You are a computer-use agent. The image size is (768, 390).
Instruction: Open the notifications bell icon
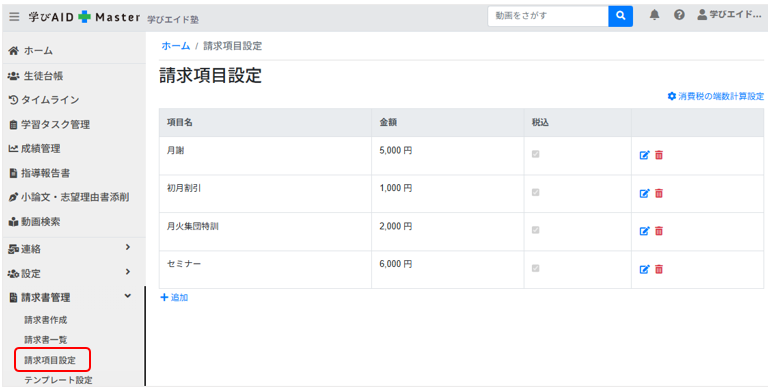click(x=654, y=15)
